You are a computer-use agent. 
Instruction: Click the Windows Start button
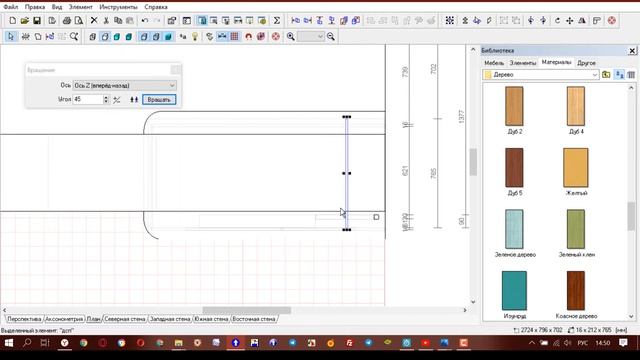click(x=9, y=343)
